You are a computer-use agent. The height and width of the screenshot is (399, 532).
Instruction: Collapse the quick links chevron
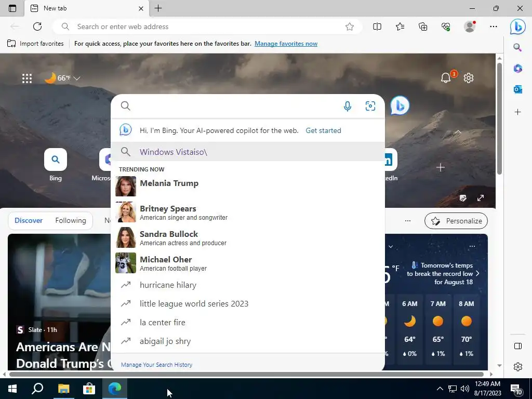pos(458,132)
